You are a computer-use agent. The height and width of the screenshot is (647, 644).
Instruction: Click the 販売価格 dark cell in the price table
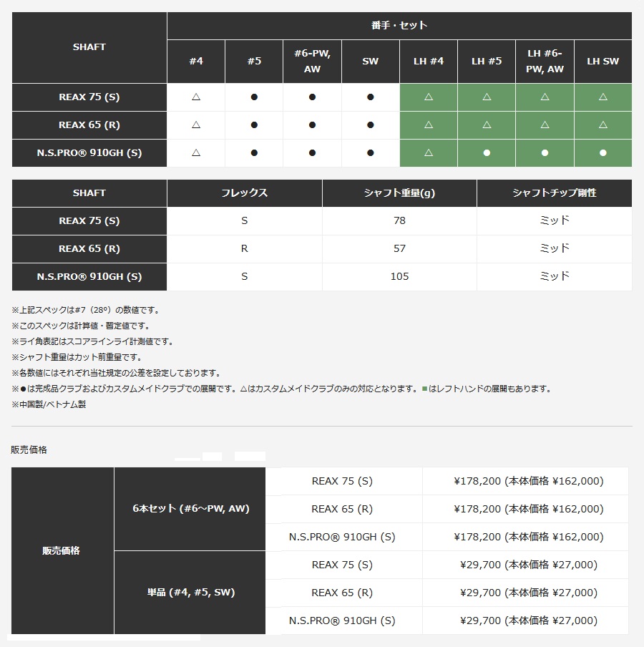point(62,551)
